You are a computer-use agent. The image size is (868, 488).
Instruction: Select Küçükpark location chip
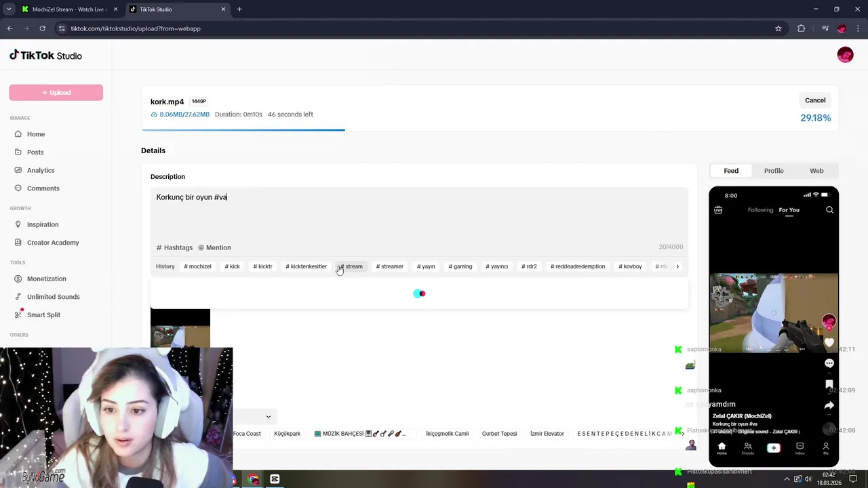pyautogui.click(x=287, y=434)
